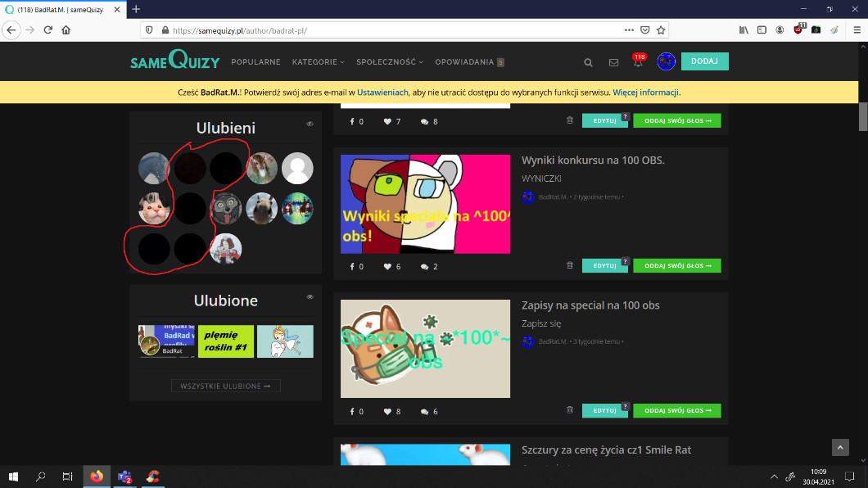
Task: Go to the Popularne section
Action: 255,62
